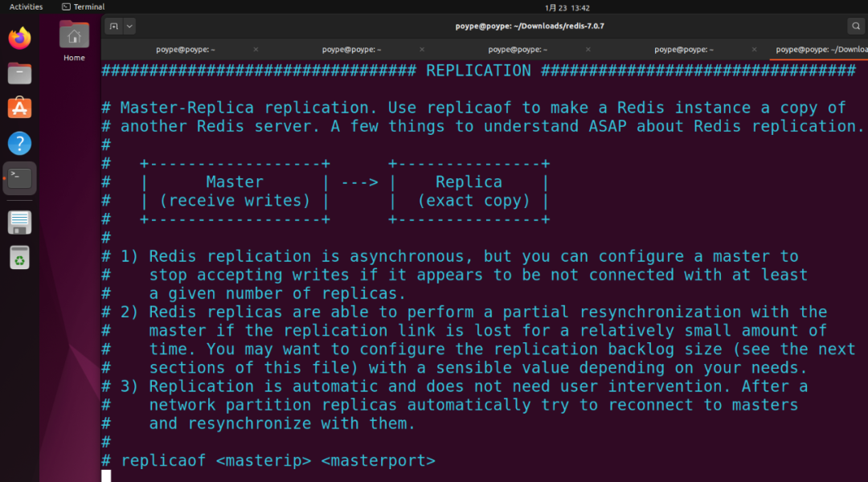Screen dimensions: 868x482
Task: Open the Terminal app menu in top bar
Action: [x=84, y=7]
